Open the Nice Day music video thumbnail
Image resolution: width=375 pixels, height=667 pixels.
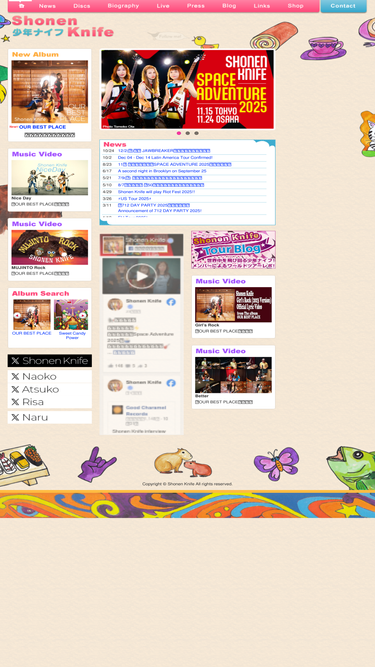coord(50,177)
